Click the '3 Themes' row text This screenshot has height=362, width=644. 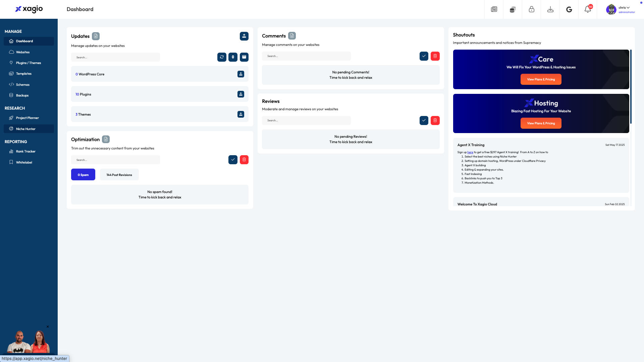(x=83, y=114)
